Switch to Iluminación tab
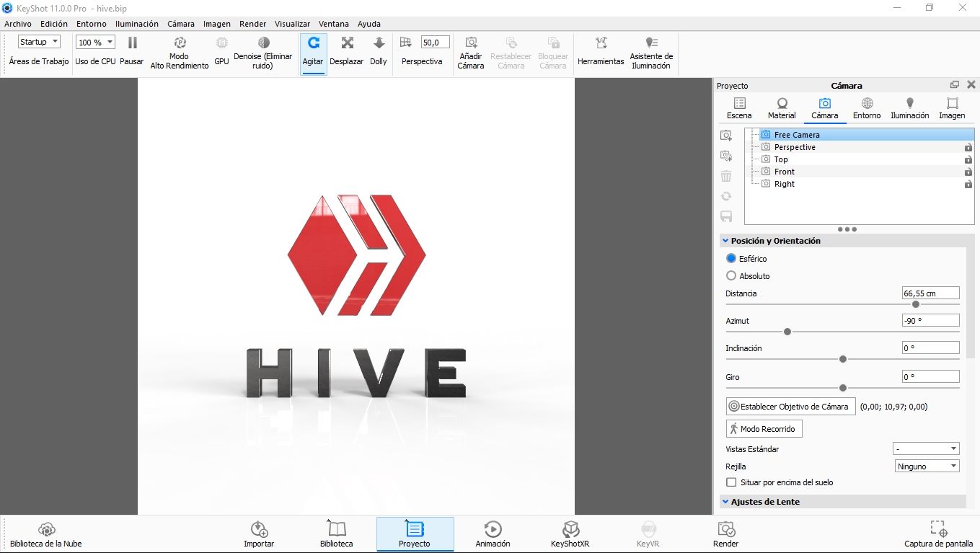The image size is (980, 553). [910, 109]
